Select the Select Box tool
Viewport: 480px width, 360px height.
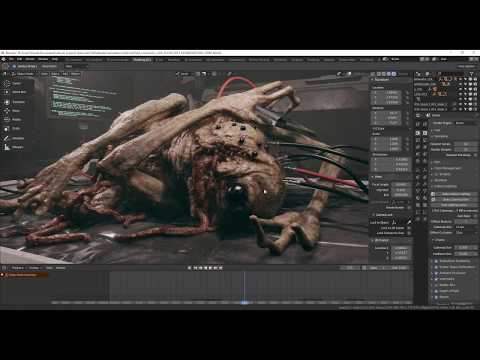click(x=7, y=92)
